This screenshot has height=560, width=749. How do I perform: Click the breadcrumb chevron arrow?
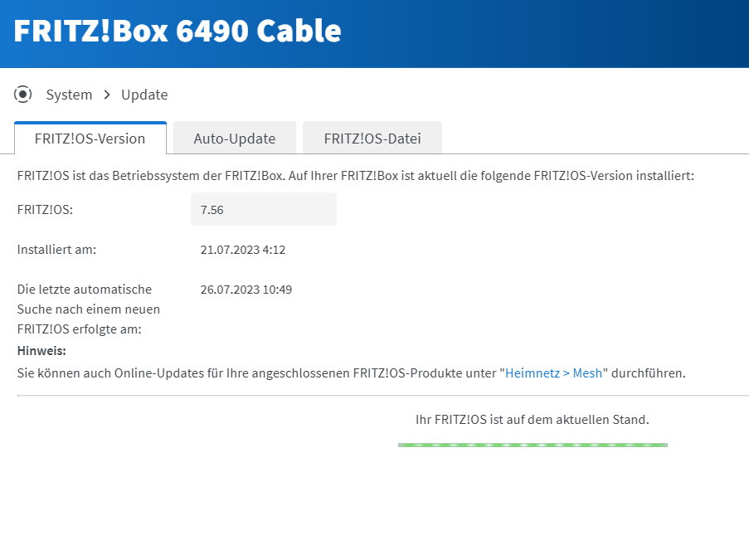107,95
